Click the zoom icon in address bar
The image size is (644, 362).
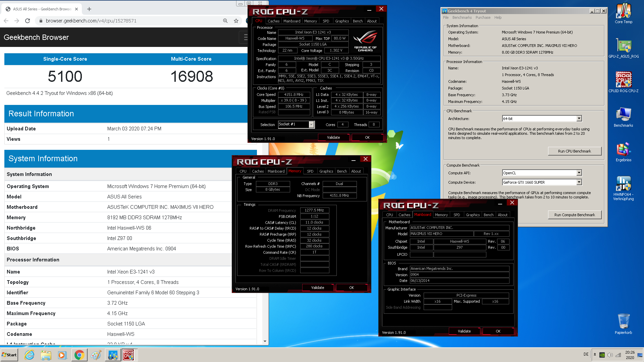[x=225, y=21]
